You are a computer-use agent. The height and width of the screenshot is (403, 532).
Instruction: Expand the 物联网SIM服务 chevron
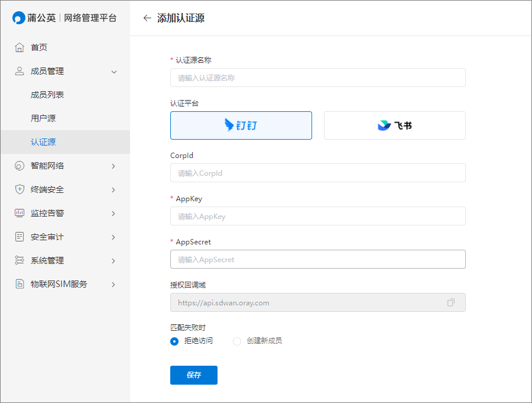pyautogui.click(x=113, y=285)
